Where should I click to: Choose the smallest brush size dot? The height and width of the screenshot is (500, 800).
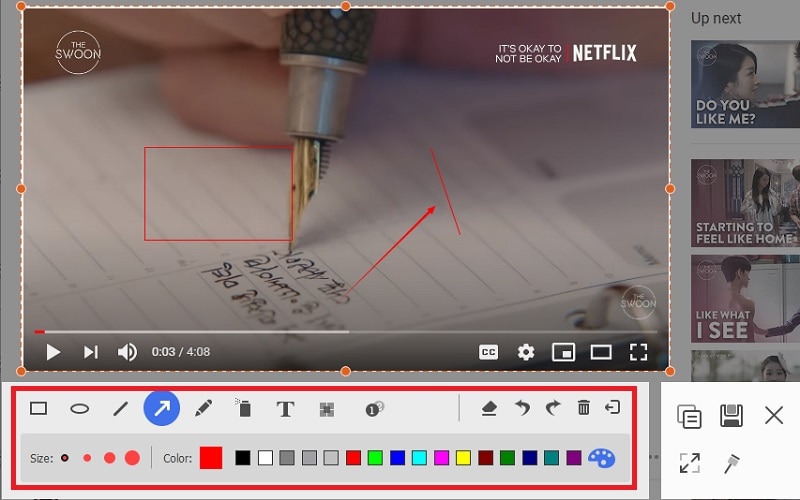tap(65, 458)
